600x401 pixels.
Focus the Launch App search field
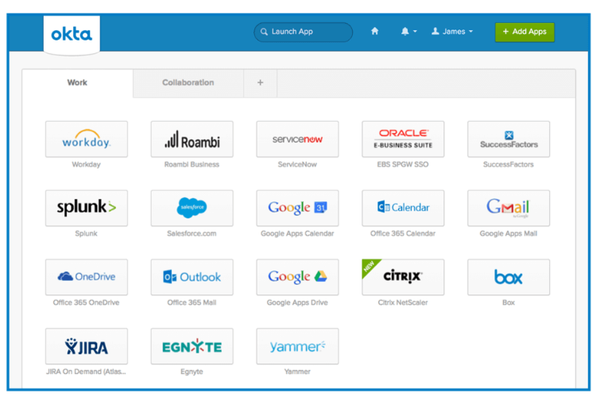(303, 32)
